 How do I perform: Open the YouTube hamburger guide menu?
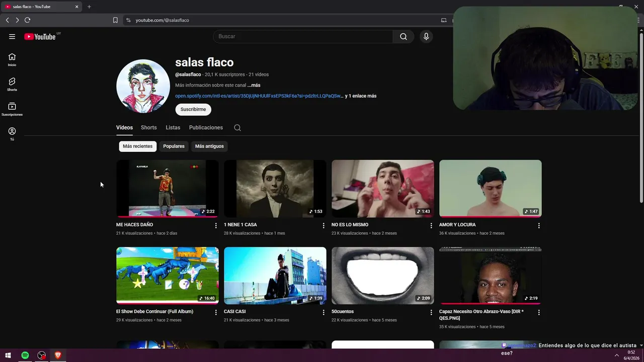pyautogui.click(x=12, y=37)
